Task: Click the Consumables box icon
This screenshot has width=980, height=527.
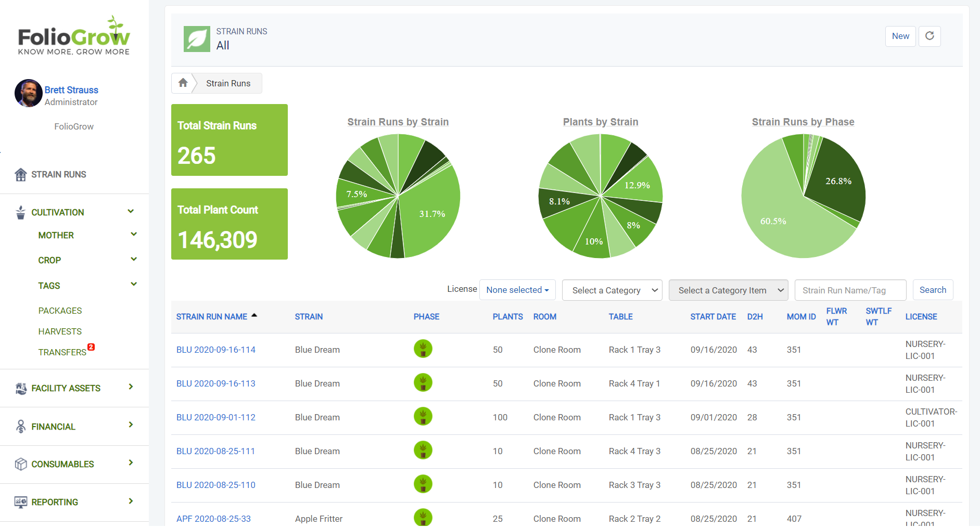Action: coord(21,464)
